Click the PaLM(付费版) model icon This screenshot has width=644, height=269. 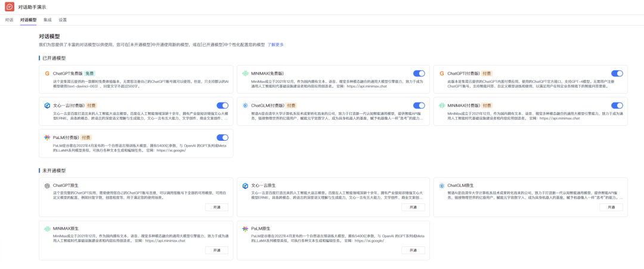pos(47,138)
